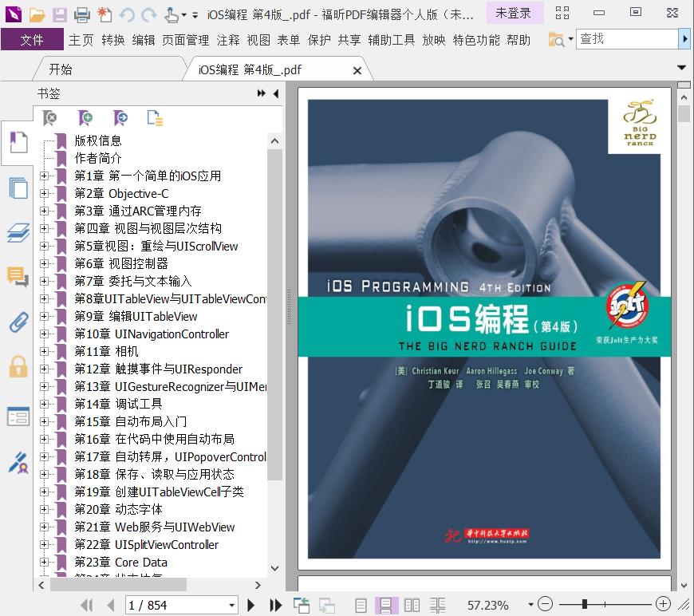This screenshot has height=616, width=694.
Task: Click the Undo arrow icon
Action: coord(127,15)
